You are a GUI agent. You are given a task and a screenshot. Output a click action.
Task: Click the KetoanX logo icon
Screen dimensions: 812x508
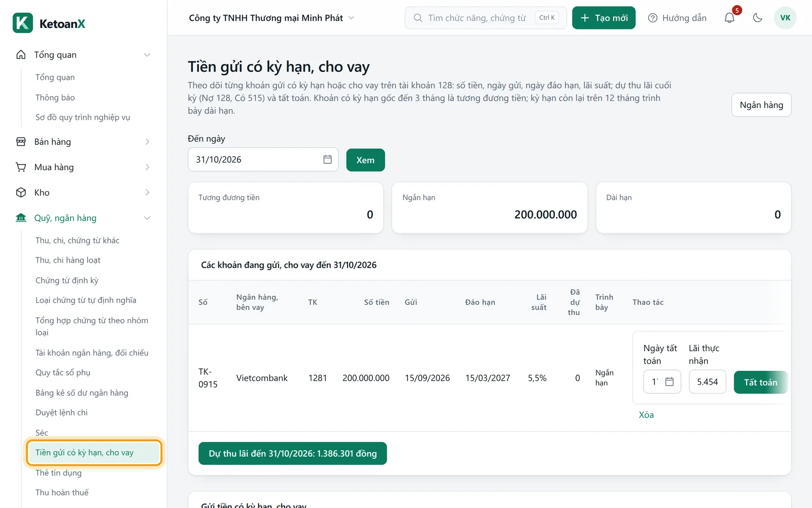[x=23, y=23]
